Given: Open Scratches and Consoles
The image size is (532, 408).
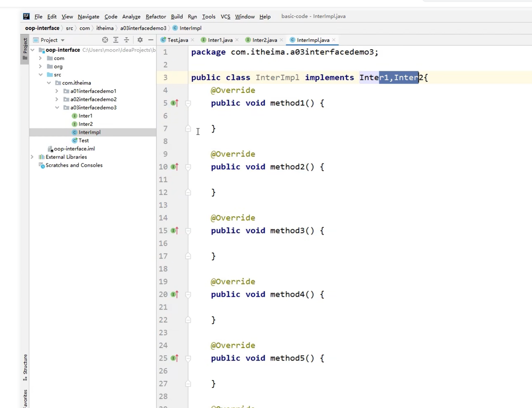Looking at the screenshot, I should pyautogui.click(x=74, y=165).
